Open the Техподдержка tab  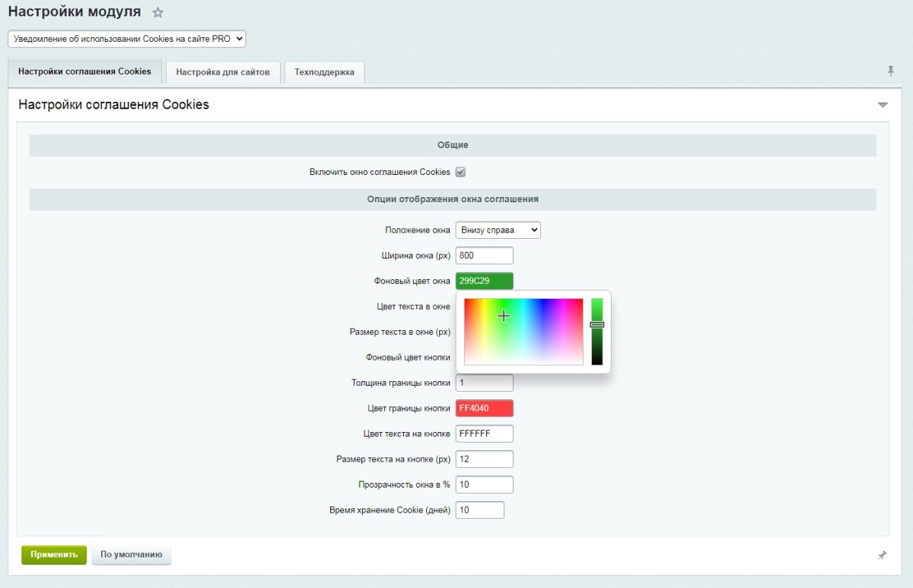pos(324,72)
